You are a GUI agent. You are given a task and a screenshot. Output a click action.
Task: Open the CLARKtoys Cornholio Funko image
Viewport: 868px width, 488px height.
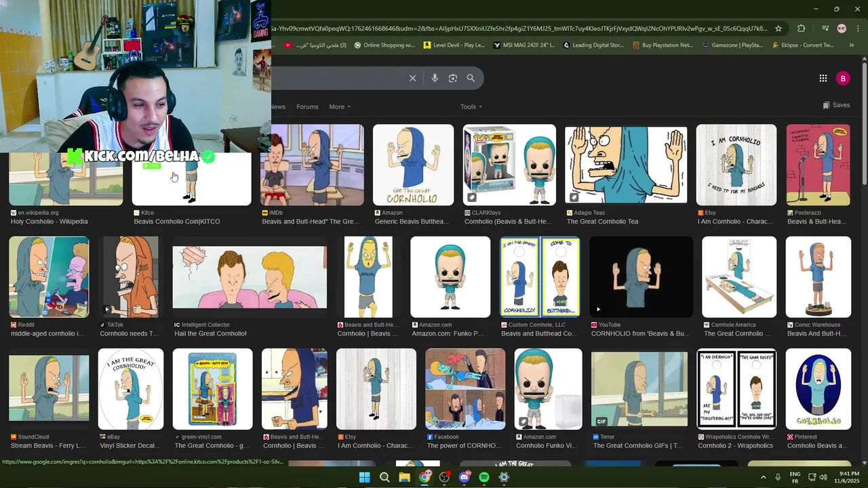point(509,165)
